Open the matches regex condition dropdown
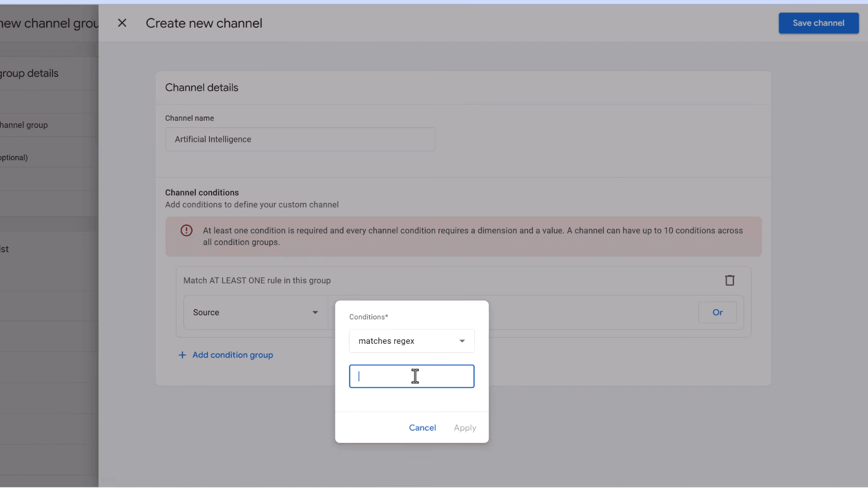The image size is (868, 488). coord(411,341)
